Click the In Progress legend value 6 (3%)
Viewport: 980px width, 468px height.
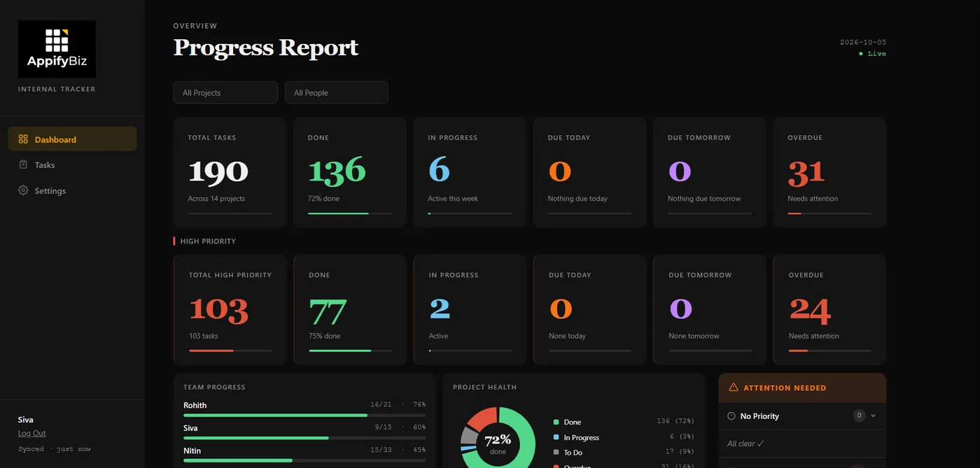pos(680,437)
